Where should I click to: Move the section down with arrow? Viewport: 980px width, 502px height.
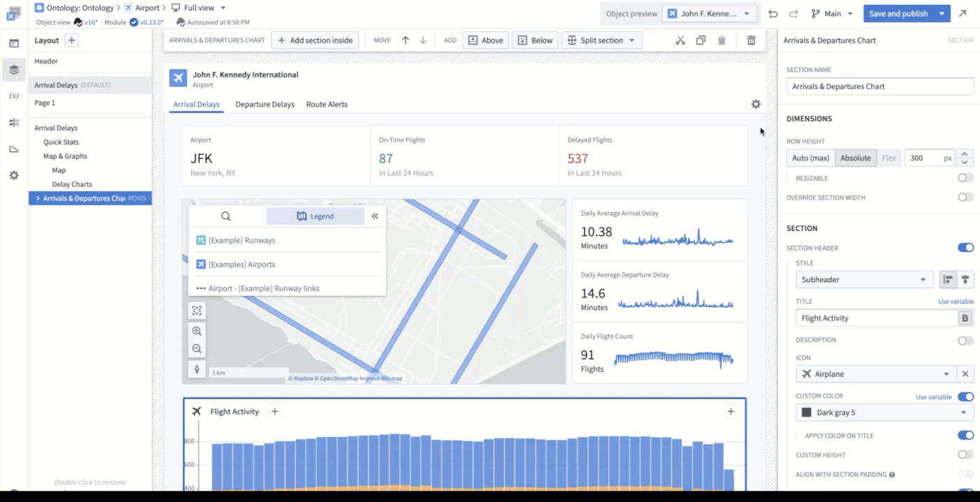423,41
